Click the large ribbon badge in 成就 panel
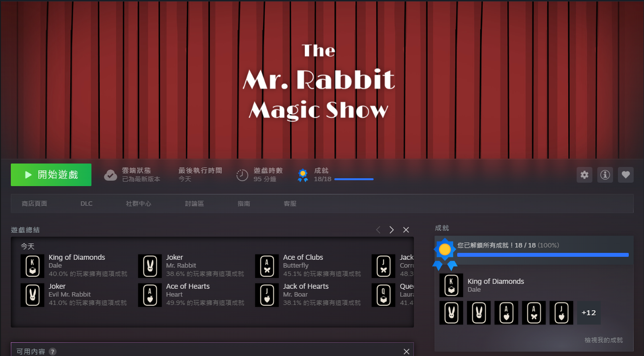 point(445,254)
